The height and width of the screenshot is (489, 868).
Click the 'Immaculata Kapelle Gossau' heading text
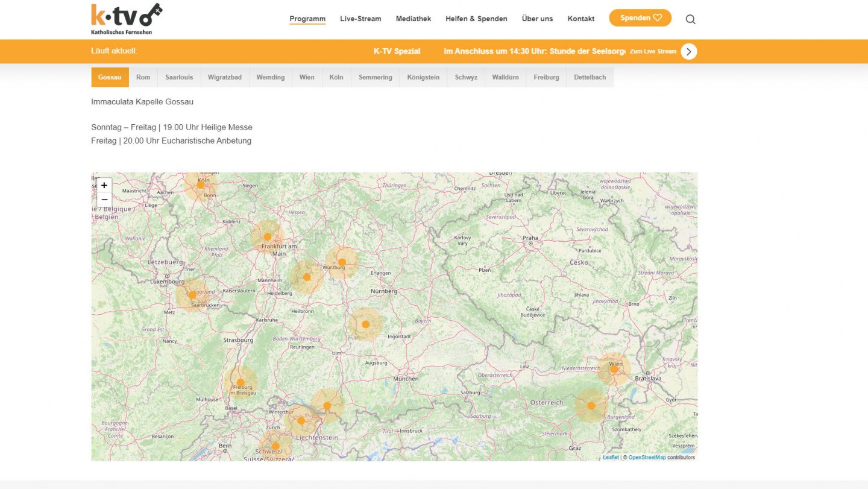tap(142, 102)
